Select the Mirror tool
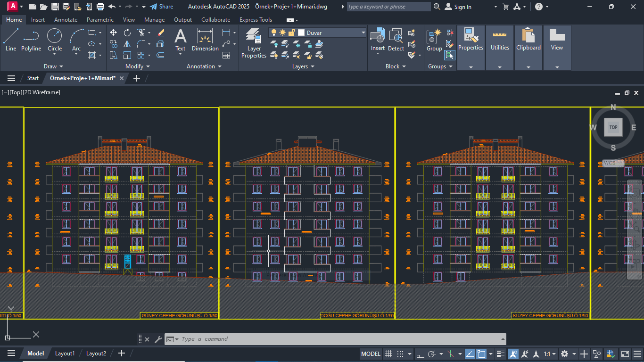The height and width of the screenshot is (362, 644). pos(127,44)
